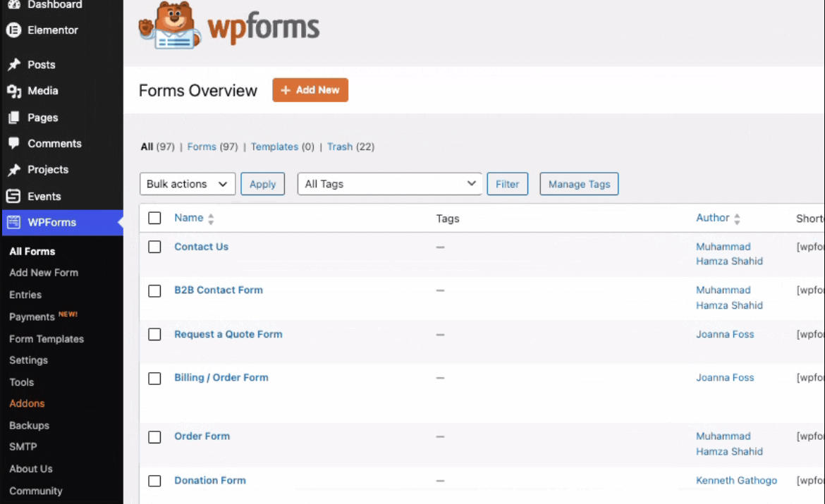Screen dimensions: 825x504
Task: Click the Filter button
Action: [507, 184]
